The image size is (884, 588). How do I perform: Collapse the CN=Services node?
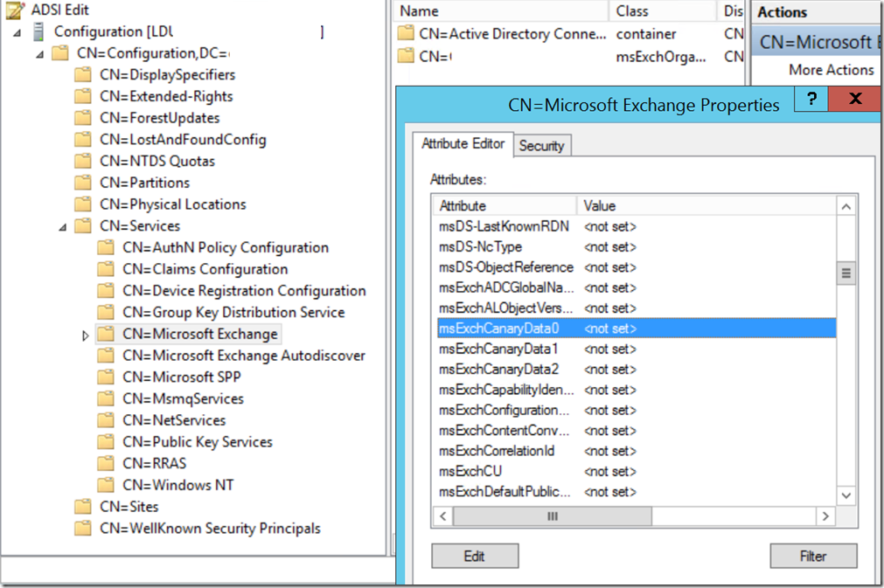pos(63,227)
